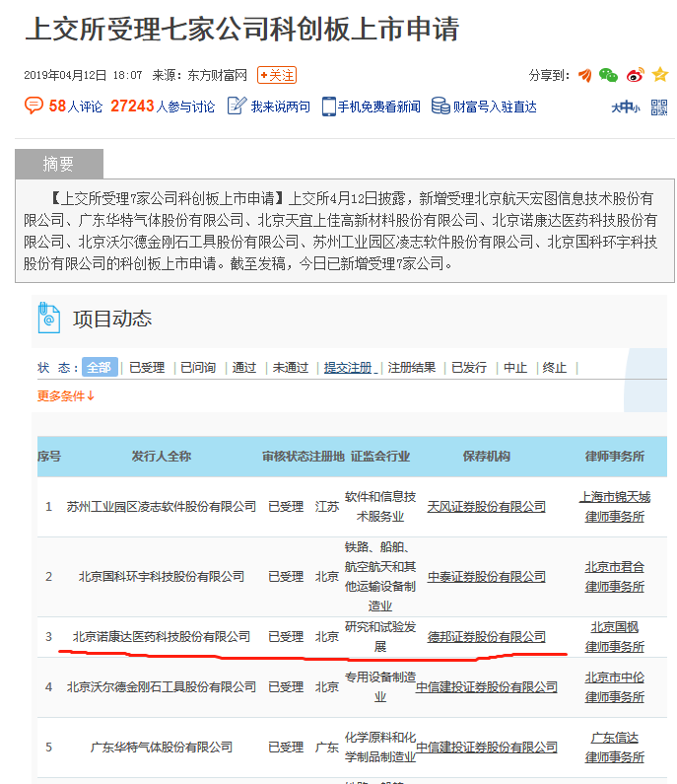Viewport: 677px width, 784px height.
Task: Open 中泰证券股份有限公司 sponsor link
Action: click(486, 577)
